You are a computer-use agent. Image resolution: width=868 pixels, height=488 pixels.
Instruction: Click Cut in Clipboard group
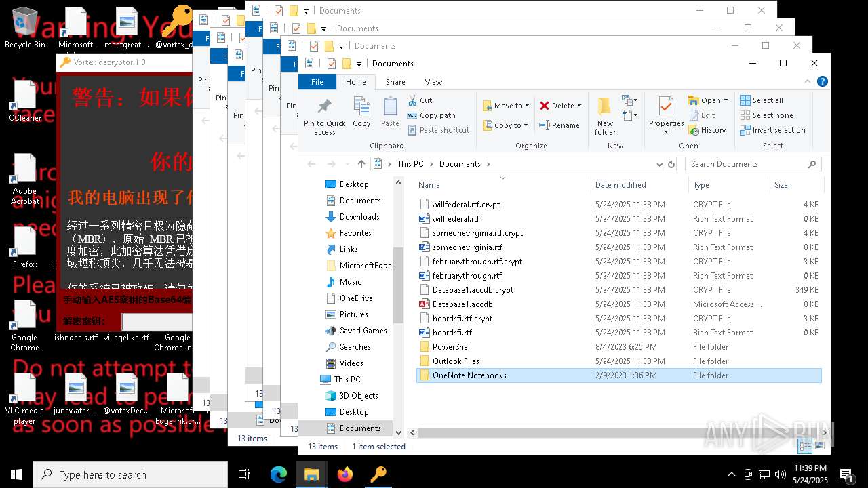tap(420, 100)
